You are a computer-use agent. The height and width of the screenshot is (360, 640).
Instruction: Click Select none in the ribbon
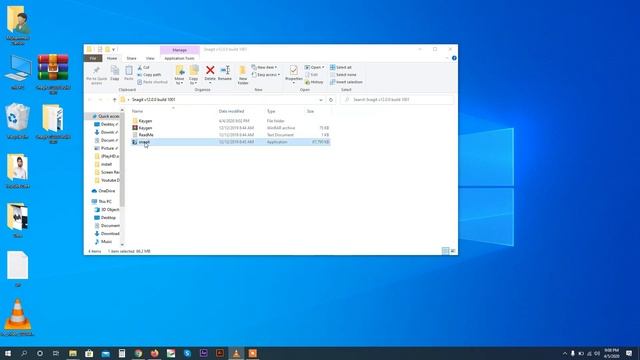(343, 75)
